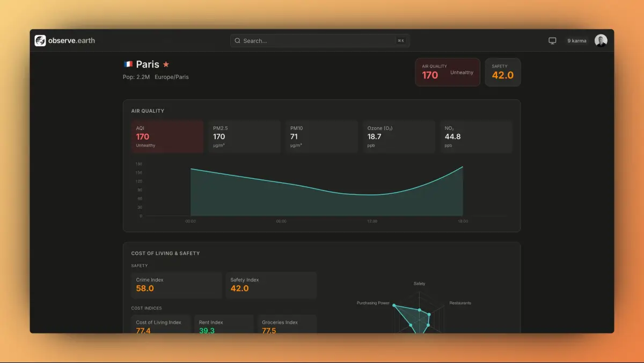Click the magnifying glass search icon

click(237, 41)
